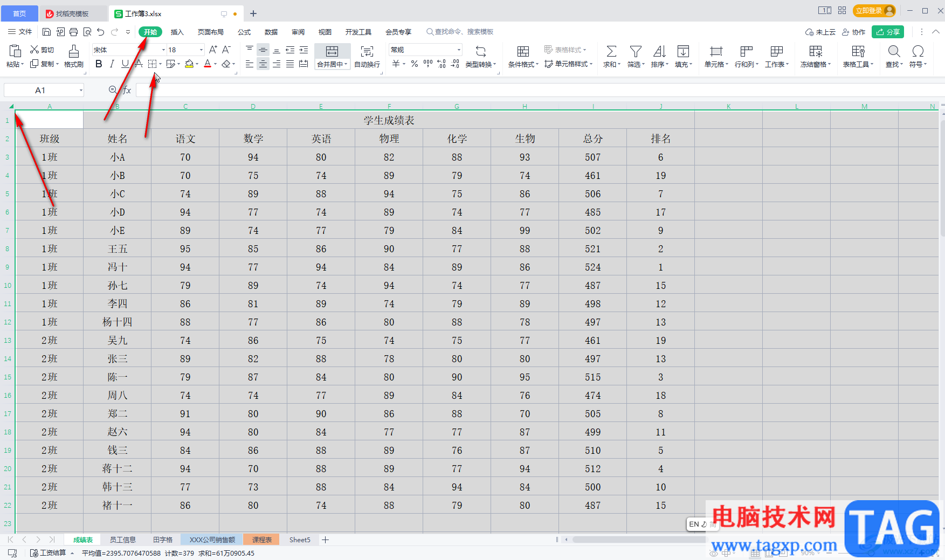Toggle top vertical alignment
Image resolution: width=945 pixels, height=560 pixels.
(249, 50)
